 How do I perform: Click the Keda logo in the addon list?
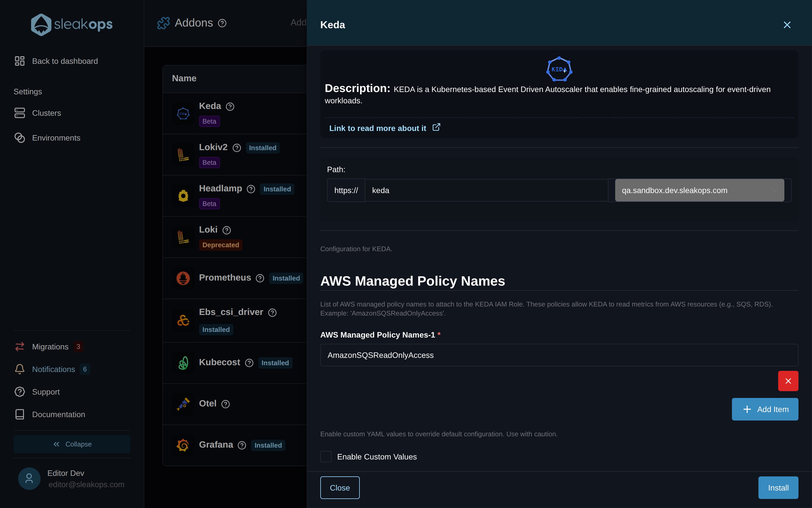pos(183,113)
